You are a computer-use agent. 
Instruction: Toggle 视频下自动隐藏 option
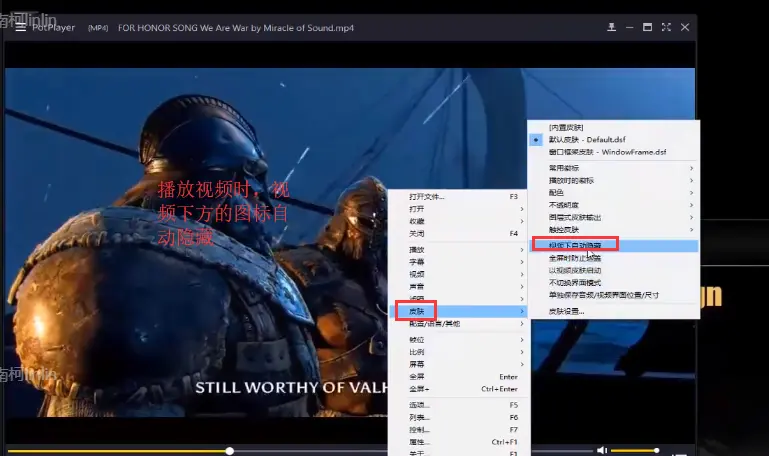(614, 245)
